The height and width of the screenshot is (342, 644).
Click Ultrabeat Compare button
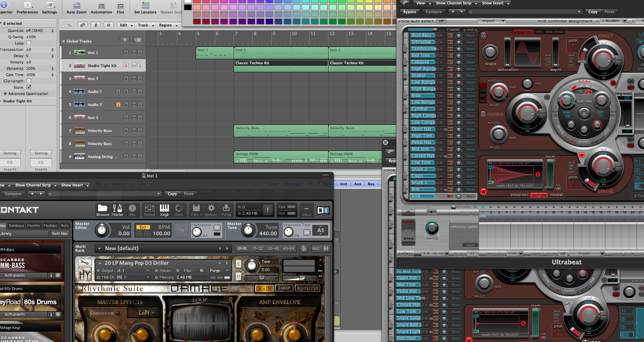[434, 12]
